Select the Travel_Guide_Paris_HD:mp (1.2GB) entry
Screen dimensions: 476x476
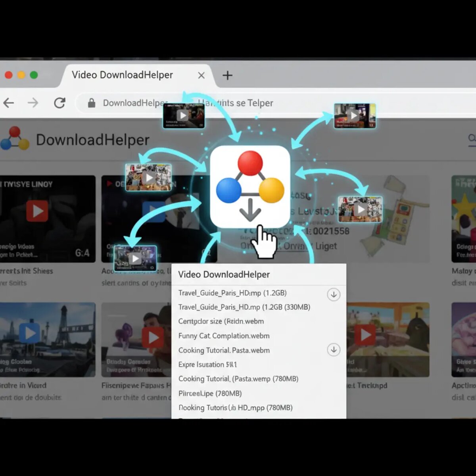[232, 293]
